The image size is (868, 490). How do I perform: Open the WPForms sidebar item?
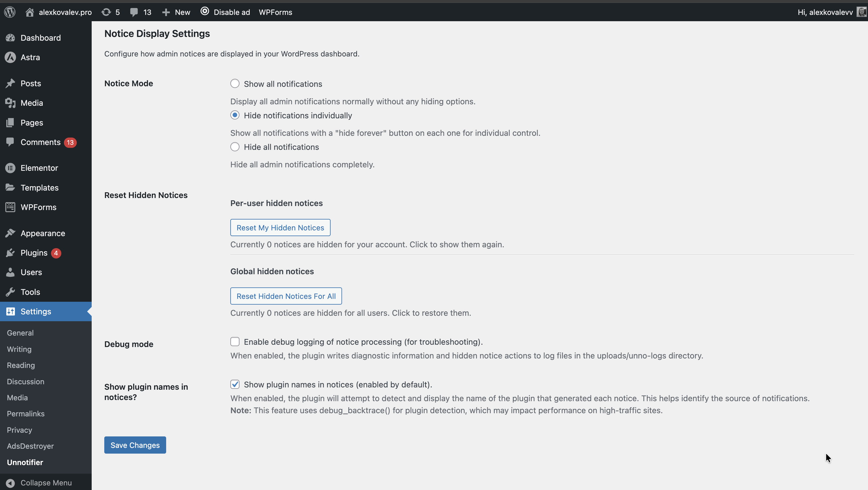(x=38, y=207)
